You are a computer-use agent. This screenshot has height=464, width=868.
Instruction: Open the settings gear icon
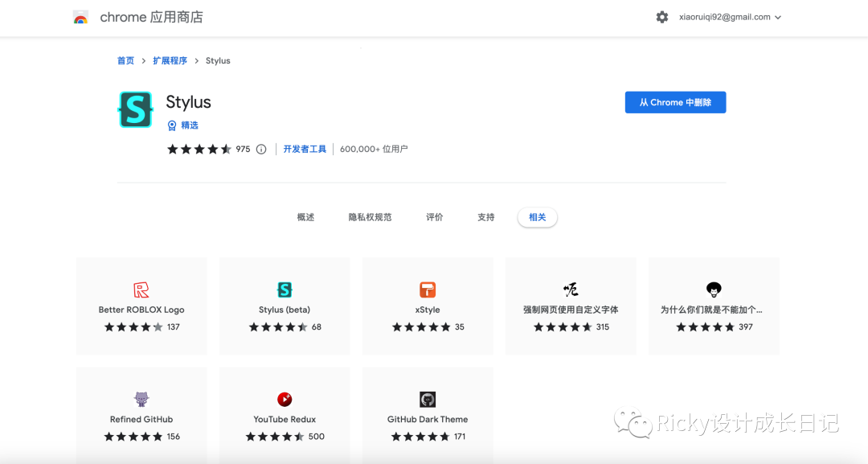click(662, 17)
